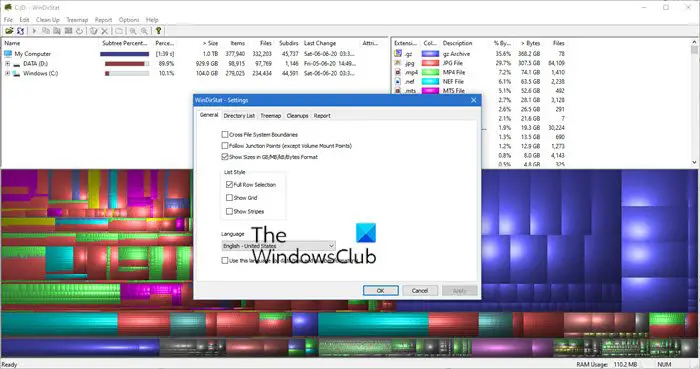Click the WinDirStat title bar app icon
Viewport: 700px width, 369px height.
8,8
